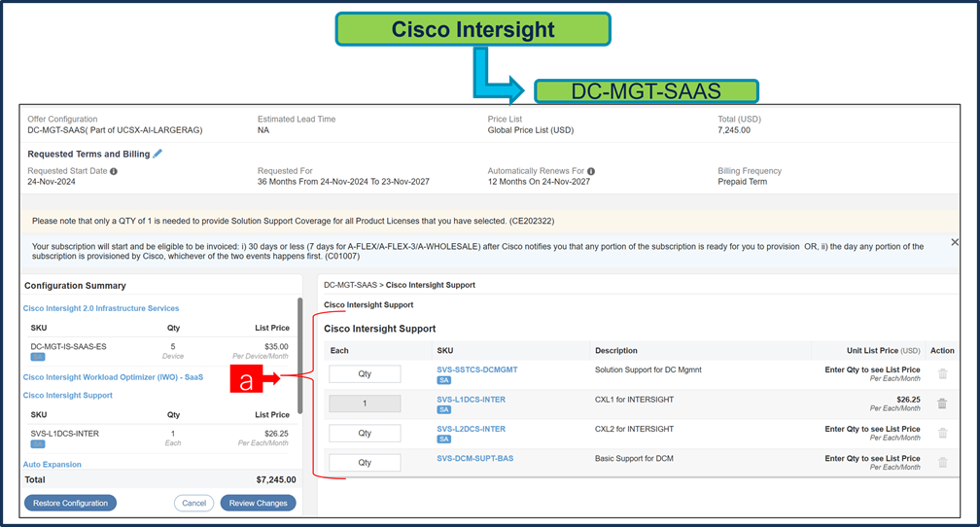Screen dimensions: 980x527
Task: Expand Cisco Intersight Workload Optimizer (IWO) - SaaS
Action: [x=113, y=377]
